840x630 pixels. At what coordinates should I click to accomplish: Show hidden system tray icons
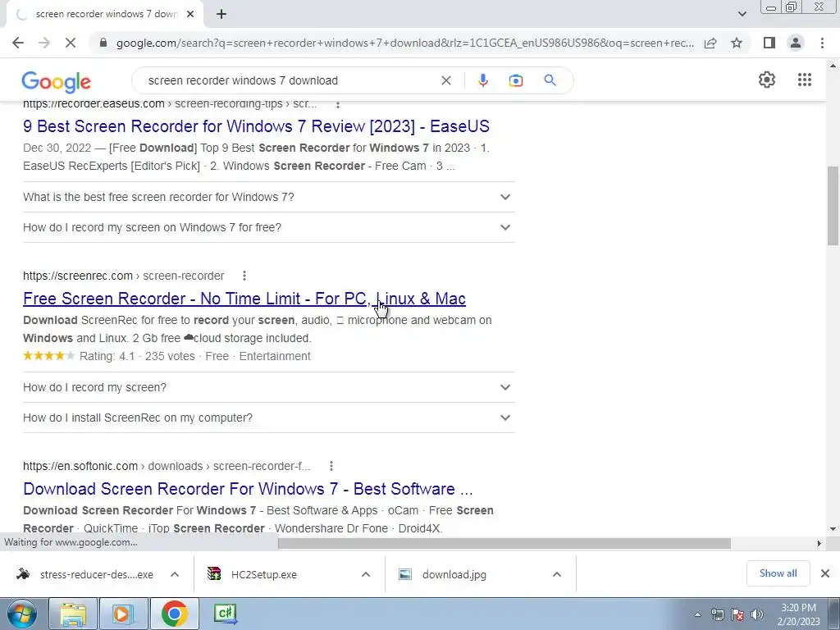point(697,614)
